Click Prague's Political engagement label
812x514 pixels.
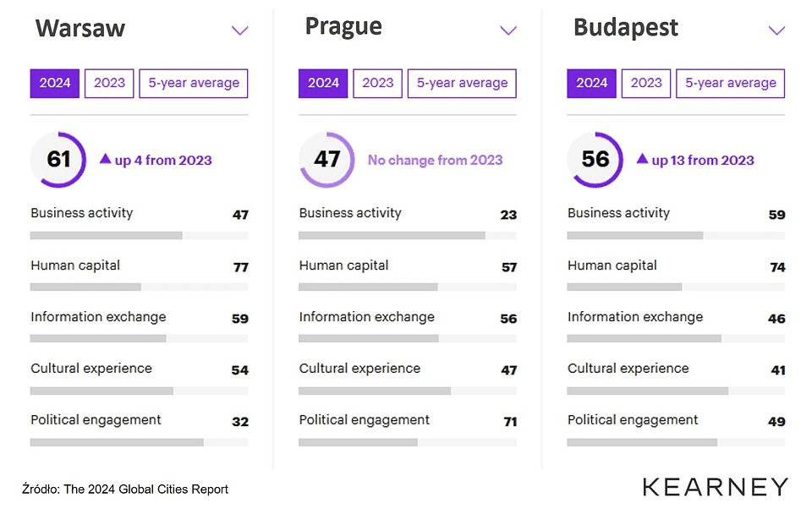[364, 420]
